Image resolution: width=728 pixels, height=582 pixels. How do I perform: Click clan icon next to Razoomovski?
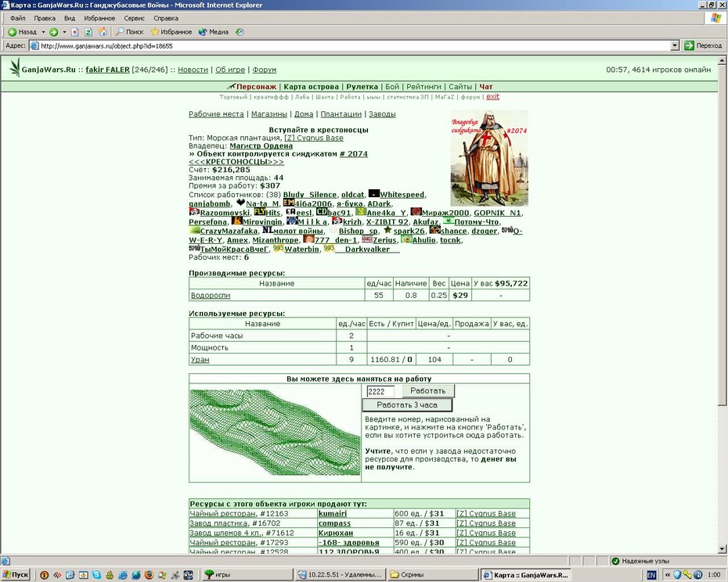pyautogui.click(x=194, y=212)
